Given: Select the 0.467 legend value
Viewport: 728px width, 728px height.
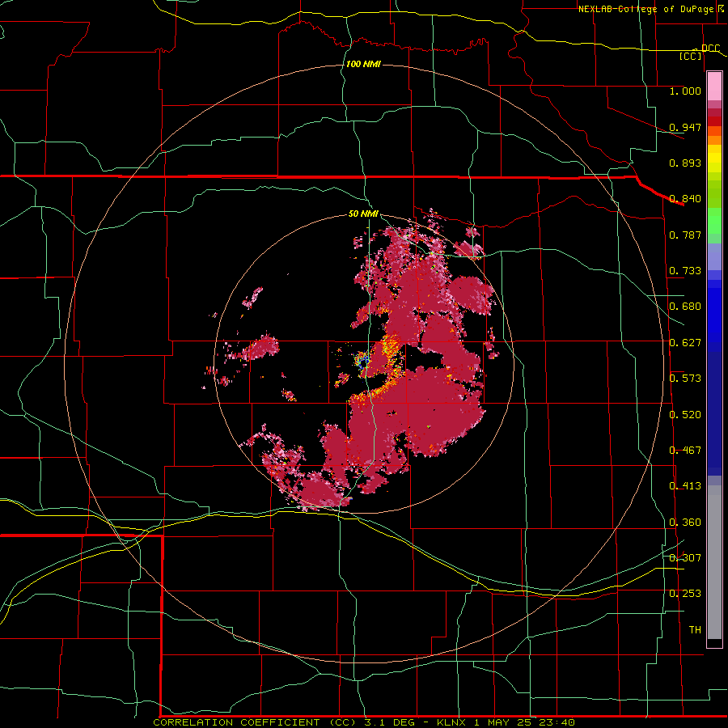Looking at the screenshot, I should tap(685, 451).
